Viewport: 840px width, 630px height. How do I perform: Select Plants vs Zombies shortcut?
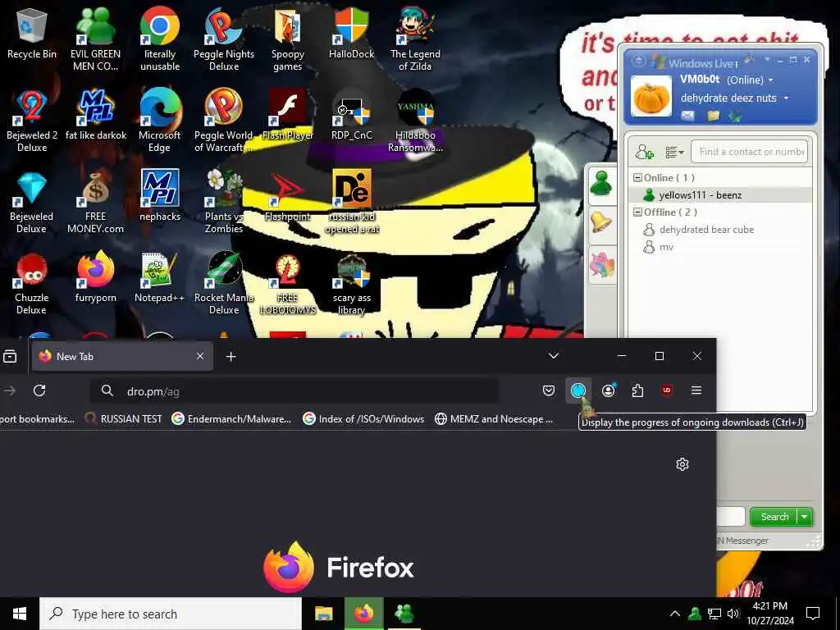tap(224, 203)
